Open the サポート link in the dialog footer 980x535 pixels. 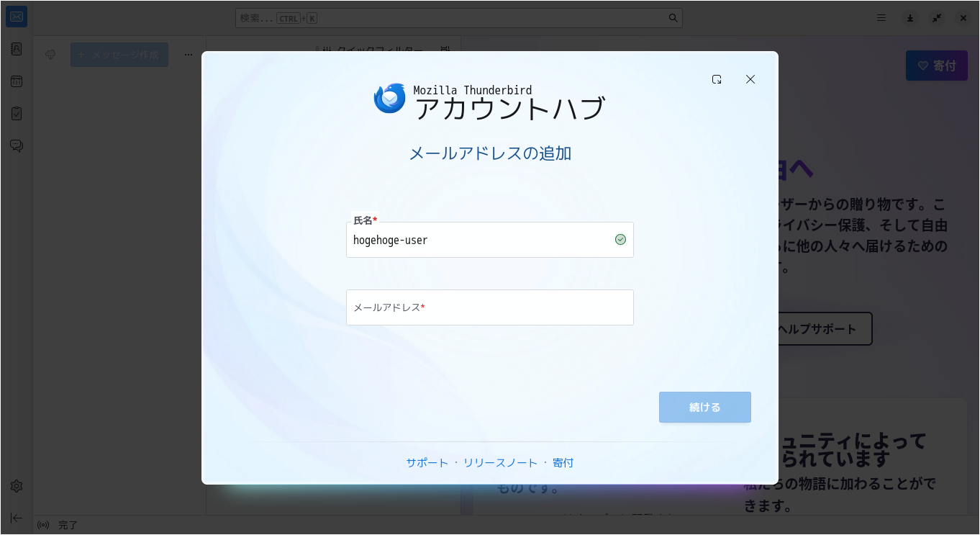(427, 463)
